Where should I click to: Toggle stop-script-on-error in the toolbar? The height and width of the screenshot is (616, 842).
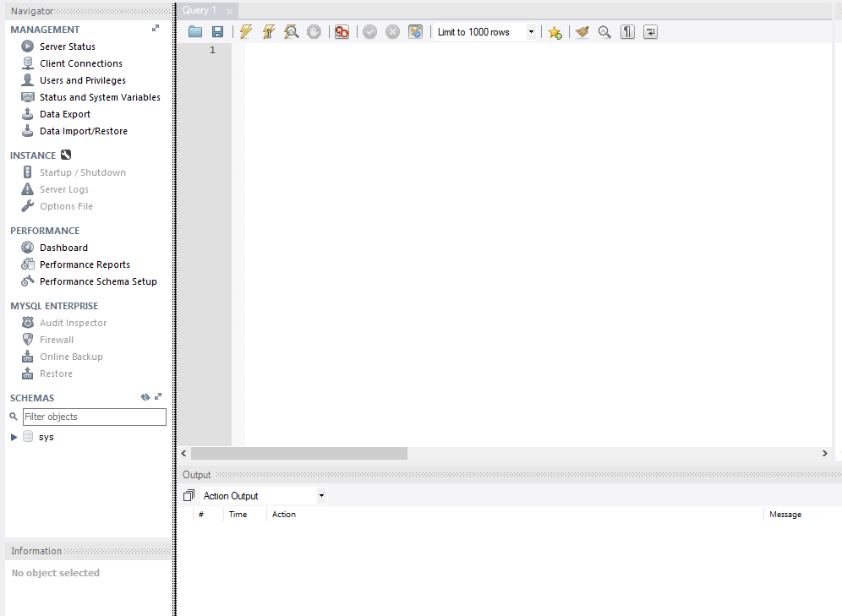pos(342,31)
